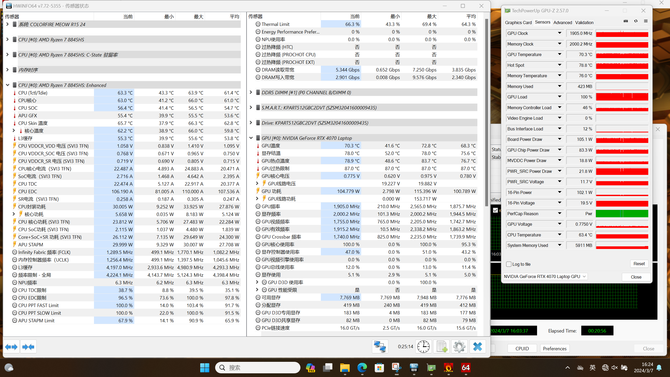Viewport: 670px width, 377px height.
Task: Open File Explorer from the taskbar
Action: pos(345,368)
